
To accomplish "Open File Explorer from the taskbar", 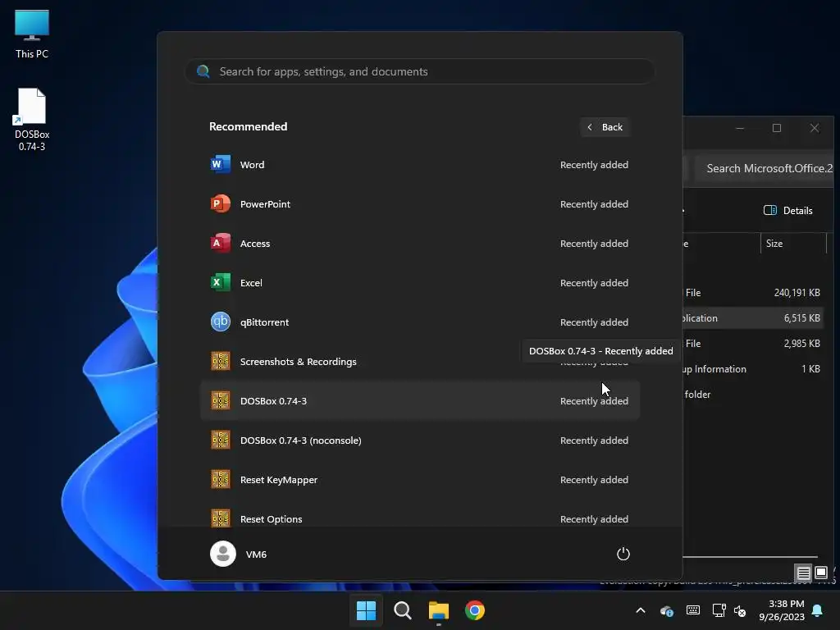I will (x=439, y=610).
